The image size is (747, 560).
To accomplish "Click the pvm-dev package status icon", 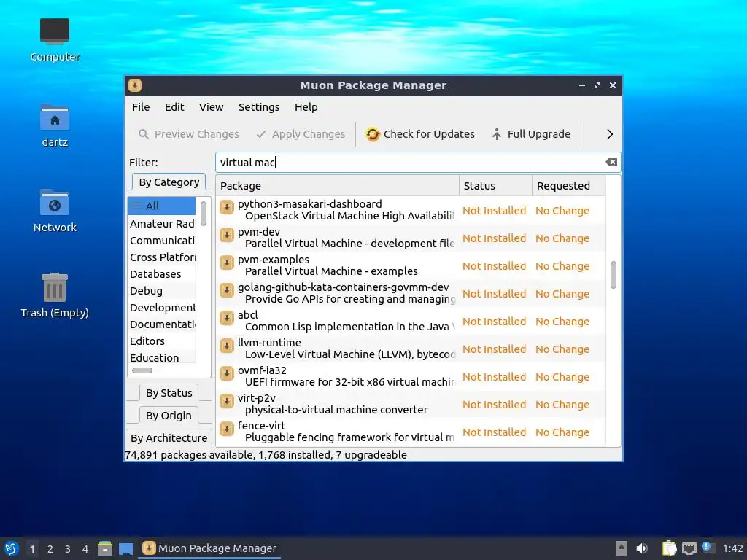I will coord(227,235).
